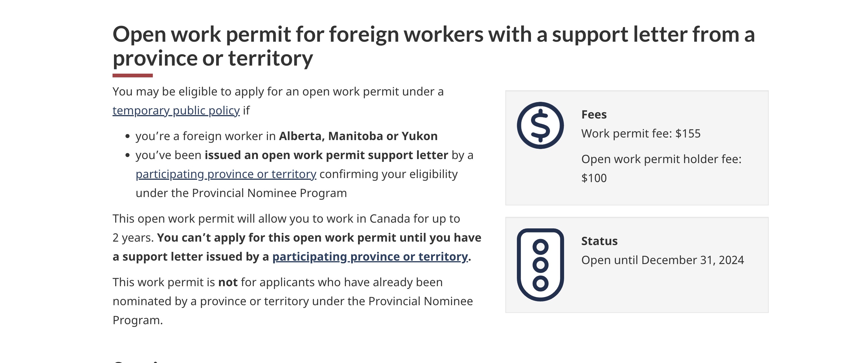Click the Open until December 31, 2024 text
This screenshot has height=363, width=868.
tap(662, 260)
